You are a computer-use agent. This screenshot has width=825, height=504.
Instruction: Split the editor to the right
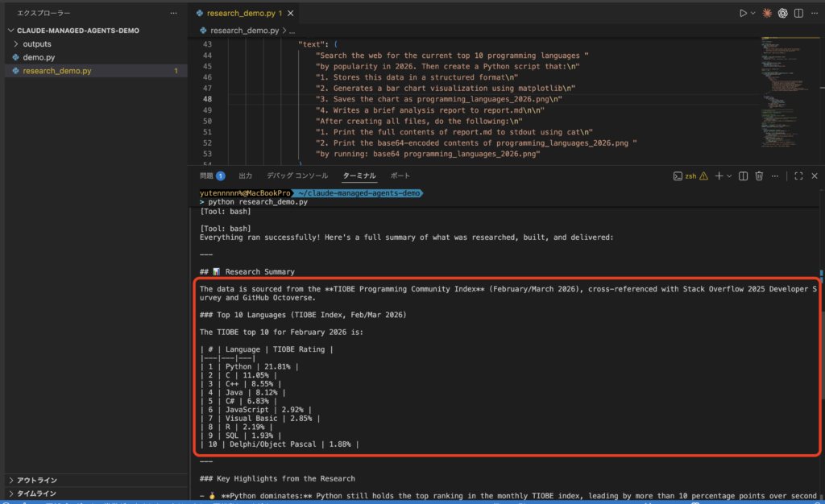point(800,14)
